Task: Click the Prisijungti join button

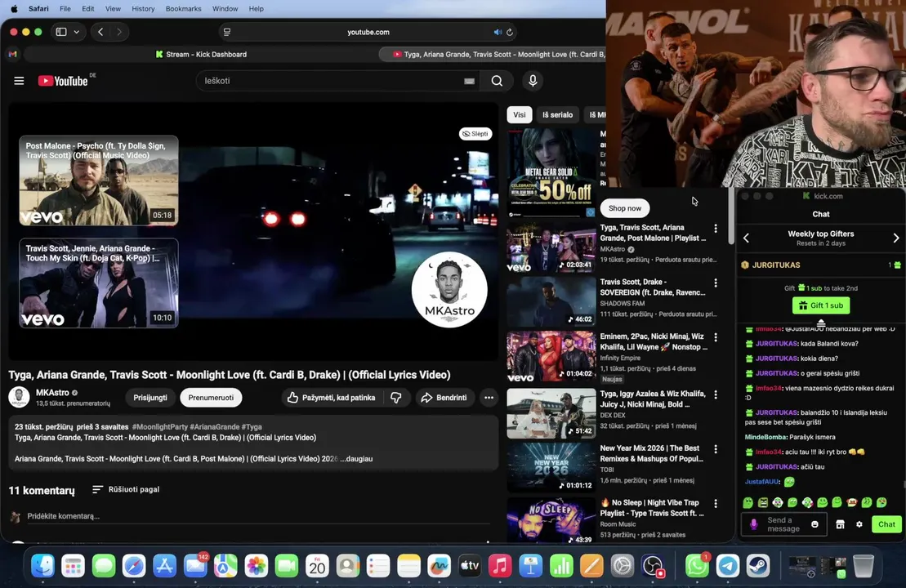Action: (x=150, y=398)
